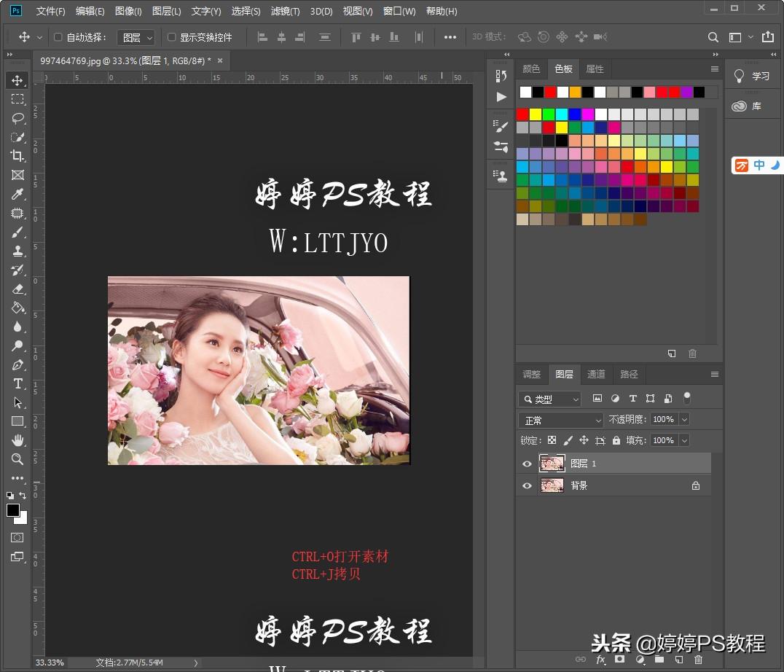
Task: Select the Clone Stamp tool
Action: [x=17, y=251]
